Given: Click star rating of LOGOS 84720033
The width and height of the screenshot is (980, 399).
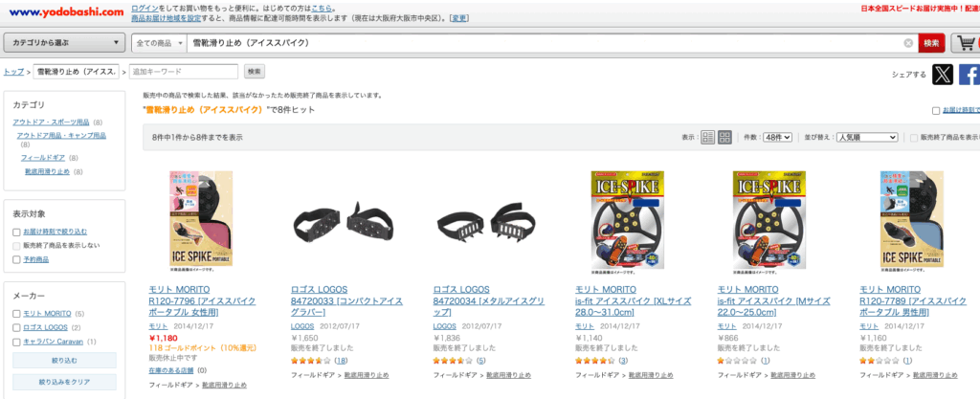Looking at the screenshot, I should coord(311,361).
